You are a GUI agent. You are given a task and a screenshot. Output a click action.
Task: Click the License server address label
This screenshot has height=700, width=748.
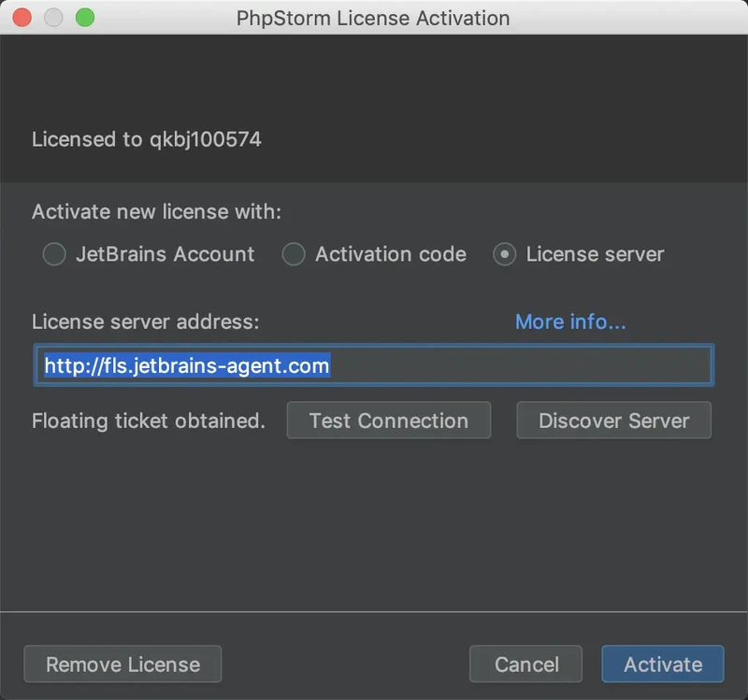pos(145,321)
